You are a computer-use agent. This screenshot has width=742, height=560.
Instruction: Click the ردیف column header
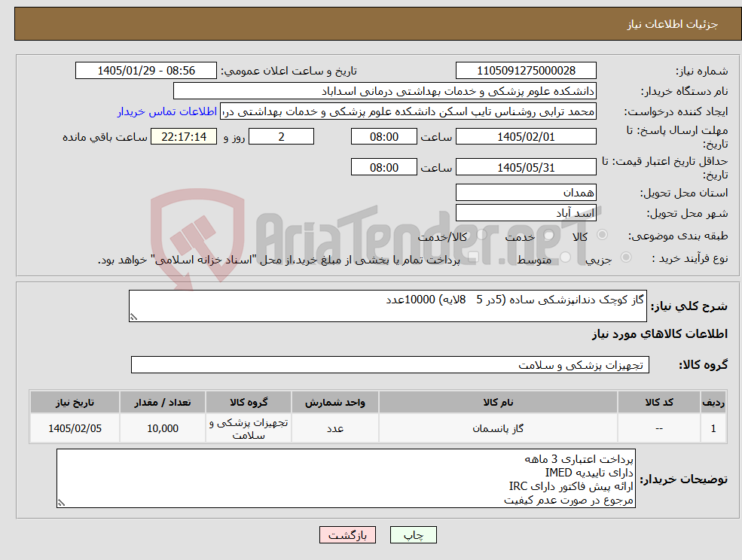713,403
